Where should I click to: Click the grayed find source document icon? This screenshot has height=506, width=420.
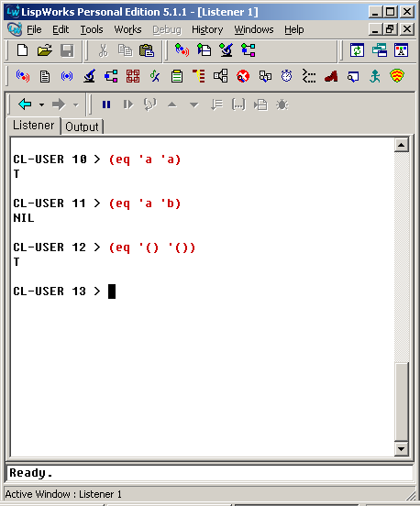point(260,104)
